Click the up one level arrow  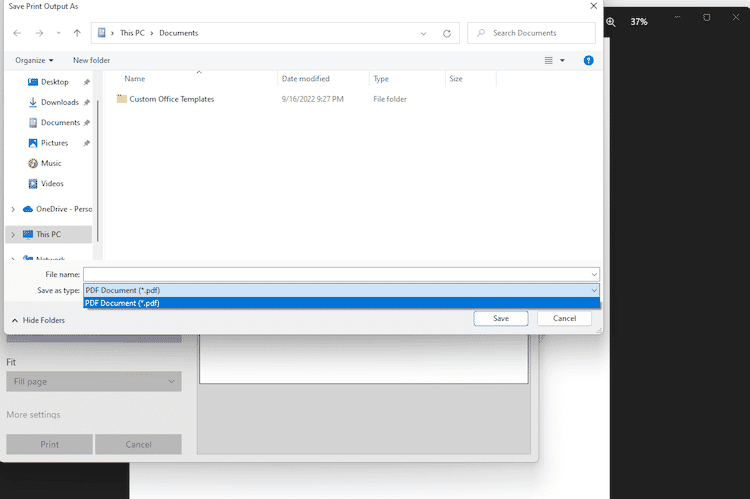coord(77,33)
